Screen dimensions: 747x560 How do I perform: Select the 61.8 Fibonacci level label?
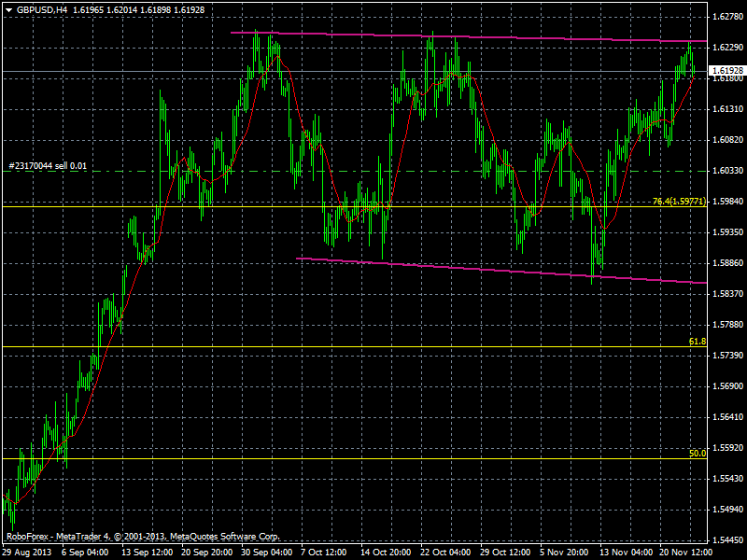pos(698,342)
